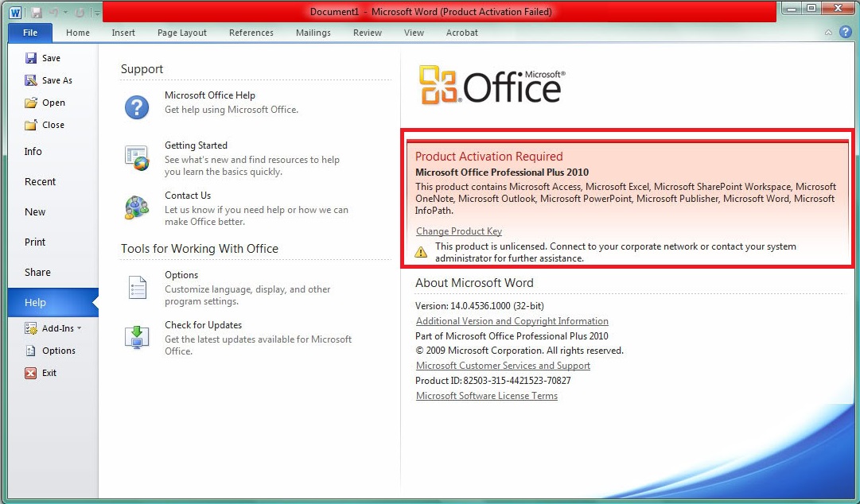Open the File tab
860x504 pixels.
click(x=30, y=33)
